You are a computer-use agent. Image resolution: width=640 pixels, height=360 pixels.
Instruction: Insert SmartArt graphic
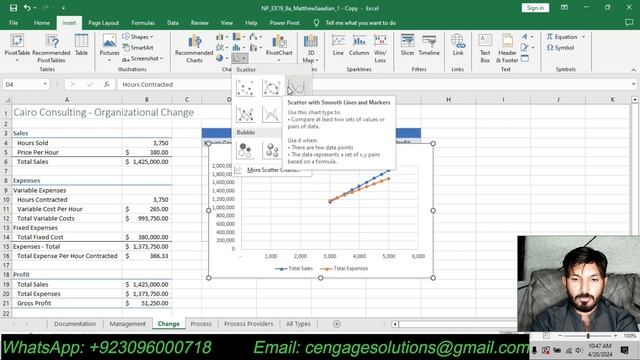(138, 48)
